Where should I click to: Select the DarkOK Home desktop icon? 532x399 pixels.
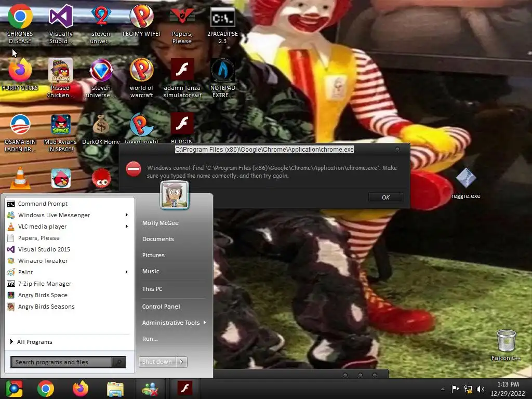point(101,129)
